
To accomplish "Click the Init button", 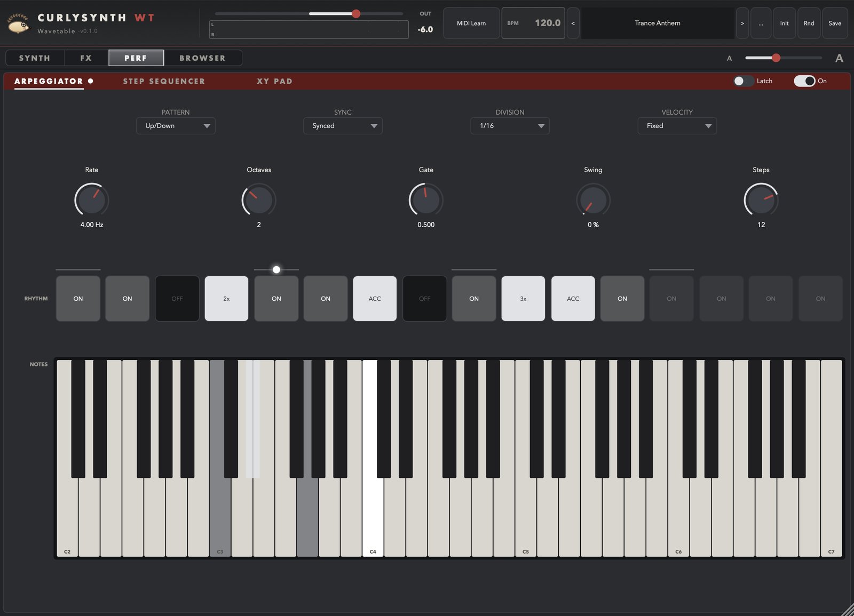I will click(x=784, y=23).
